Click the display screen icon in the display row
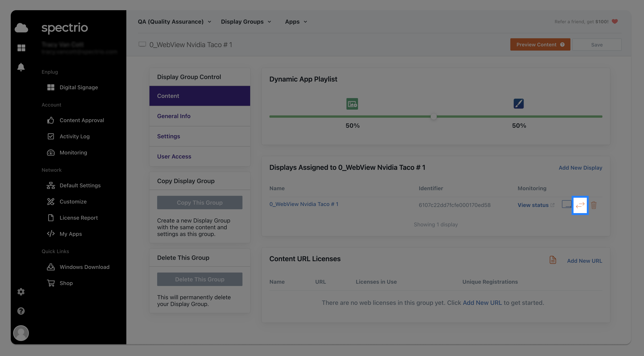This screenshot has height=356, width=644. click(x=567, y=204)
